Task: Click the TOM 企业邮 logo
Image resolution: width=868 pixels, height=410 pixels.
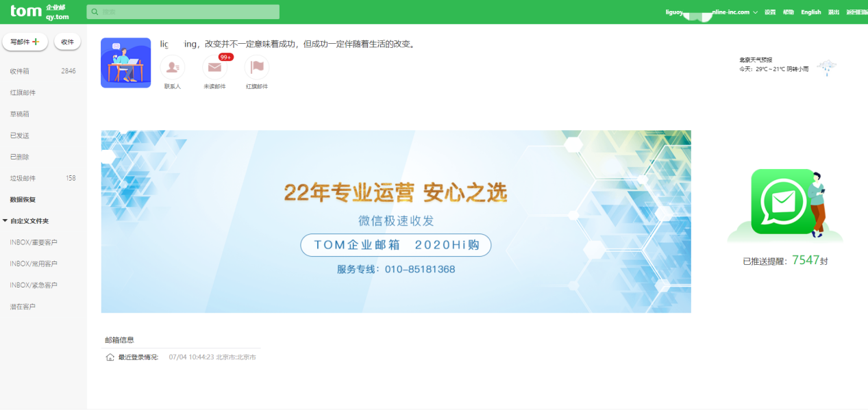Action: [x=39, y=12]
